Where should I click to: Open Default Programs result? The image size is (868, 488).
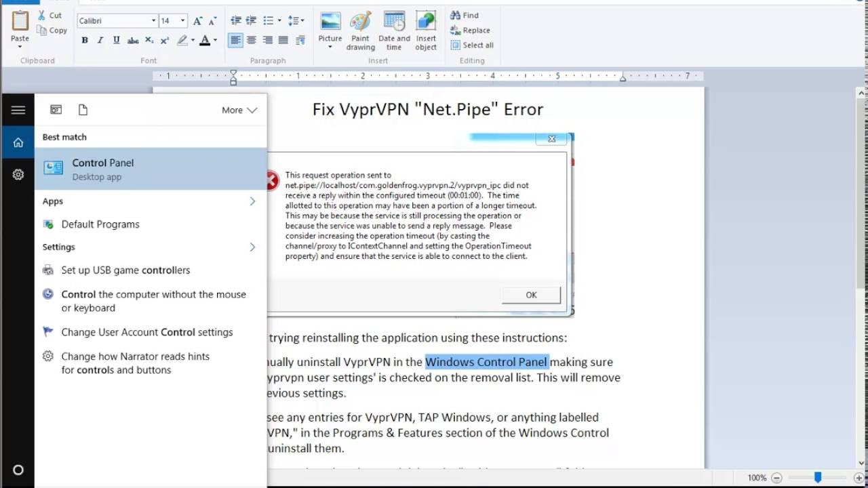(151, 224)
